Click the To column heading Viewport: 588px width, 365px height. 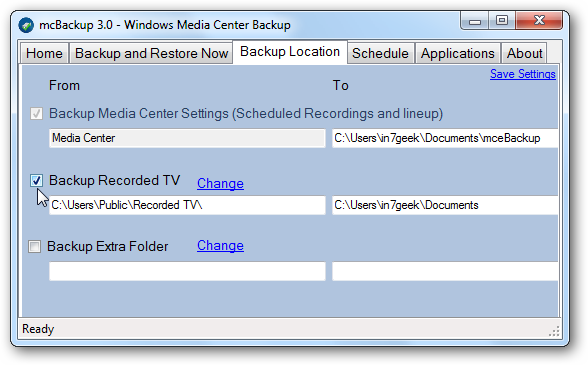point(340,86)
